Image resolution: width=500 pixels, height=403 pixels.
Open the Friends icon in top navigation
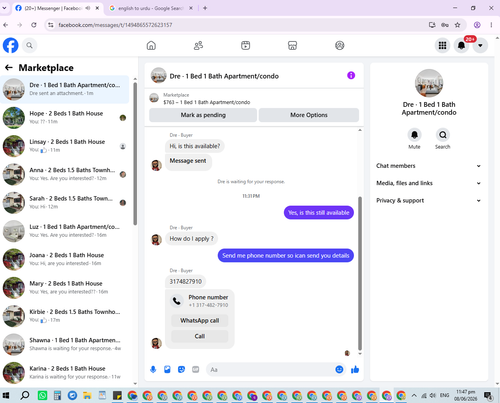point(198,45)
